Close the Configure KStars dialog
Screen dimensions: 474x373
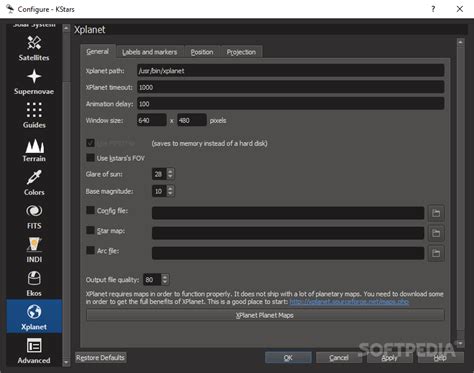(460, 9)
